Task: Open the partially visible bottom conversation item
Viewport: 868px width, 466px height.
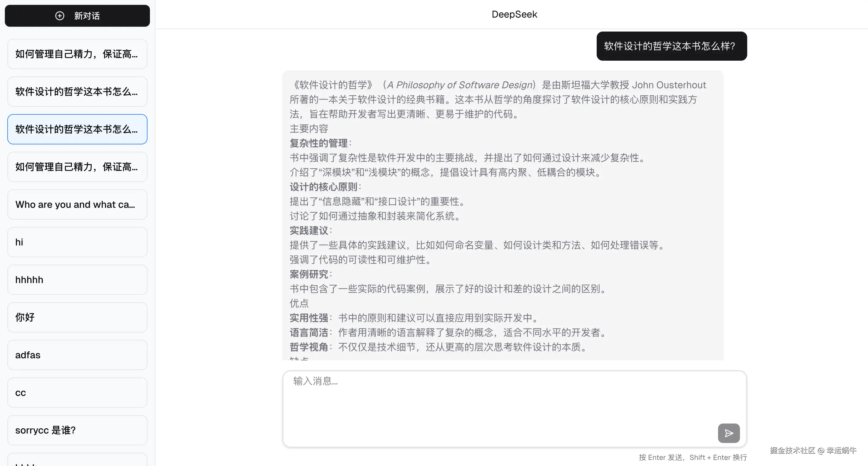Action: (x=77, y=460)
